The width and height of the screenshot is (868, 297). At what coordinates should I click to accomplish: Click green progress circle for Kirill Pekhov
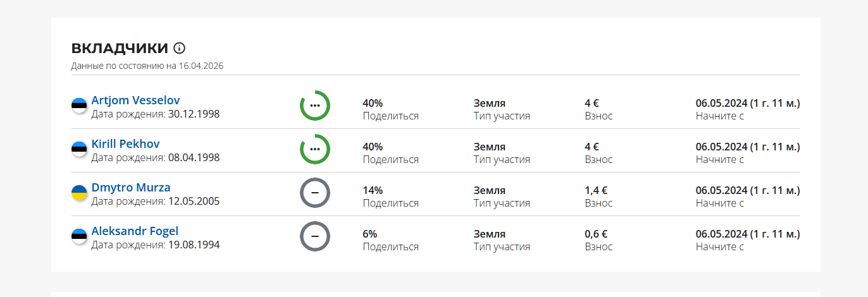pos(315,149)
